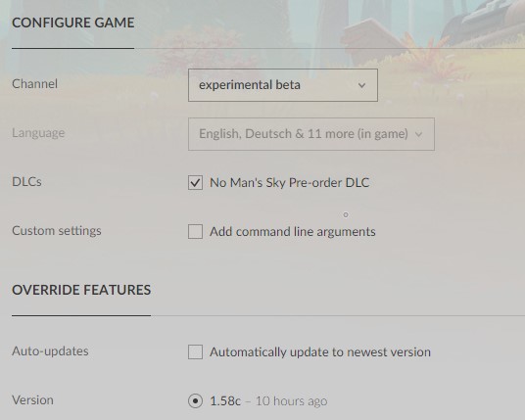The width and height of the screenshot is (525, 420).
Task: Click the Configure Game section heading
Action: coord(73,23)
